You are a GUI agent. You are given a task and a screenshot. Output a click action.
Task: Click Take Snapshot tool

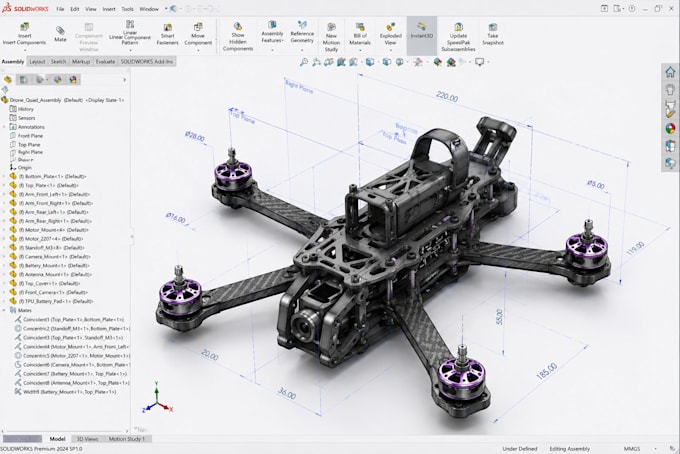(x=493, y=34)
